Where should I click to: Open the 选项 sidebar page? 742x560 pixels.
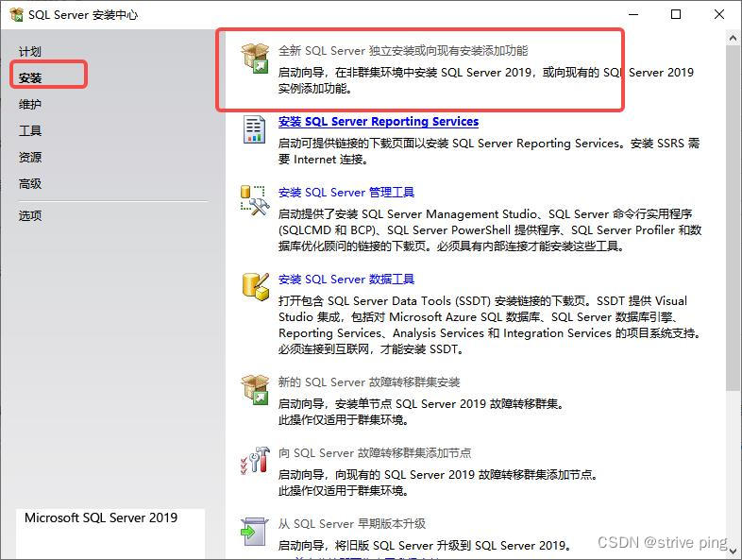pyautogui.click(x=30, y=216)
